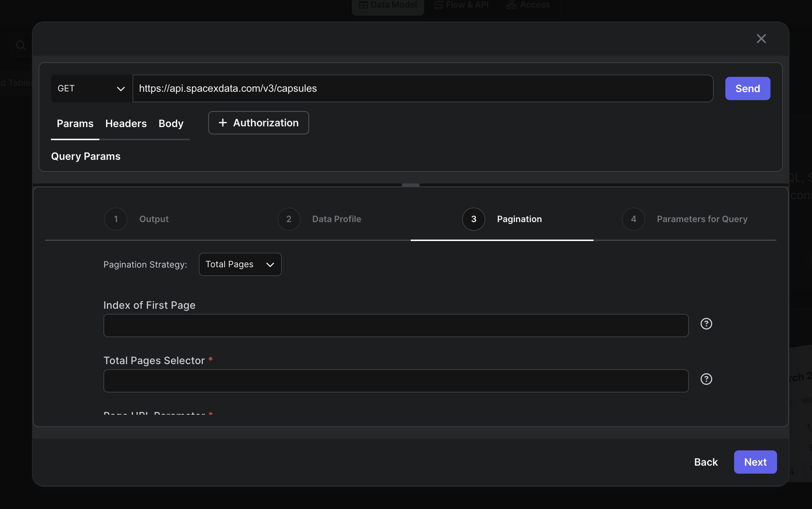Open the Access tab in background
Viewport: 812px width, 509px height.
[528, 5]
